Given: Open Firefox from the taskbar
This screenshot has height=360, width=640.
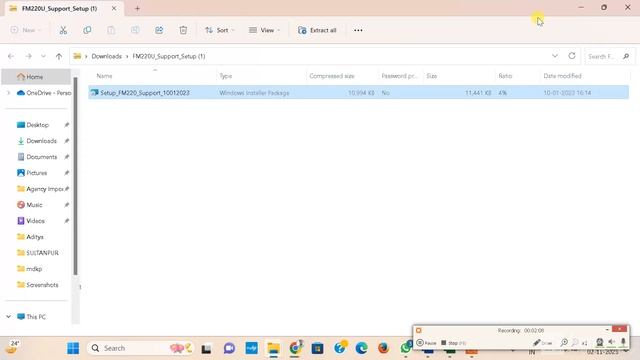Looking at the screenshot, I should [383, 348].
